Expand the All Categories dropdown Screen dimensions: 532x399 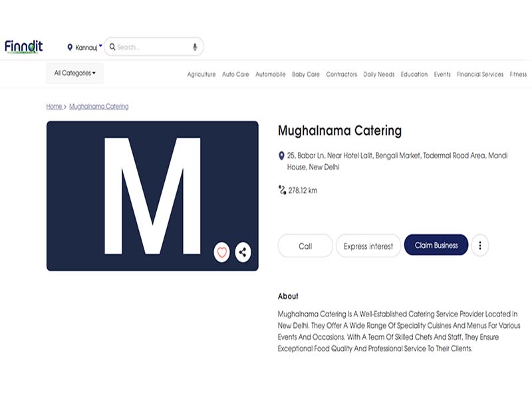(75, 73)
